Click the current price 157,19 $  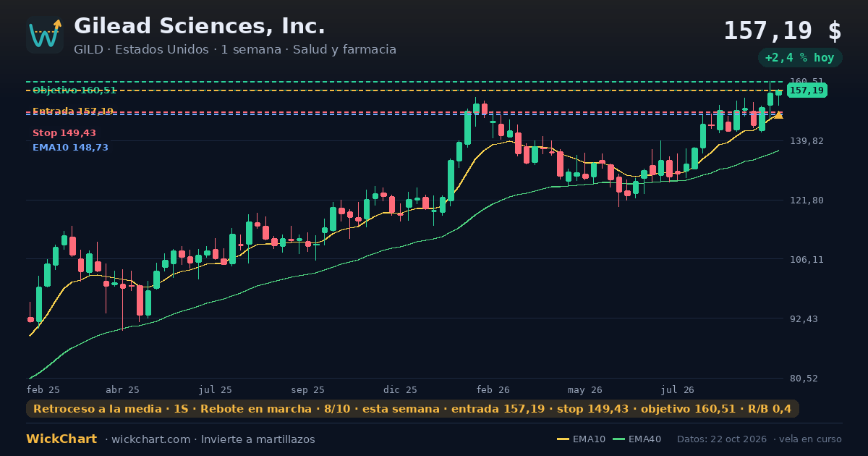783,31
